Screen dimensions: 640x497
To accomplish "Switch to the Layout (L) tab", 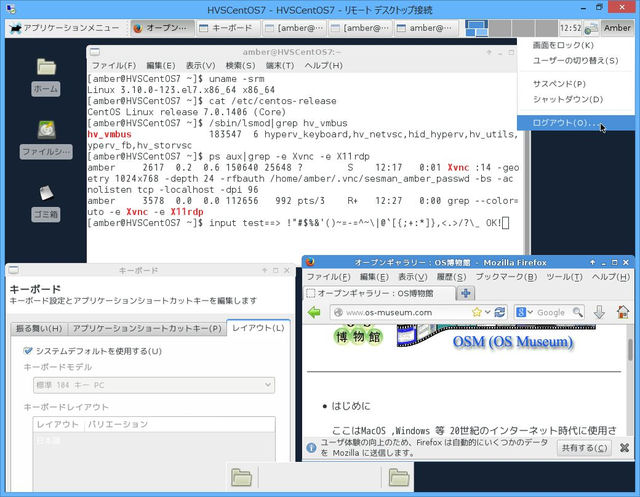I will [258, 328].
